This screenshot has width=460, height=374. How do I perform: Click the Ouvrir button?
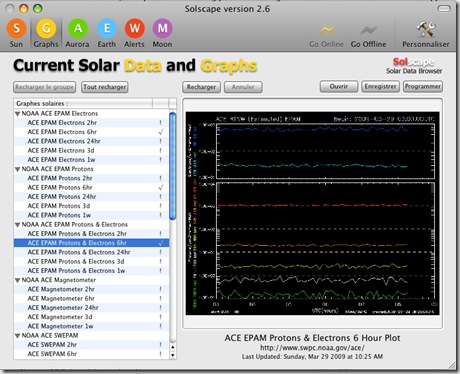tap(339, 86)
